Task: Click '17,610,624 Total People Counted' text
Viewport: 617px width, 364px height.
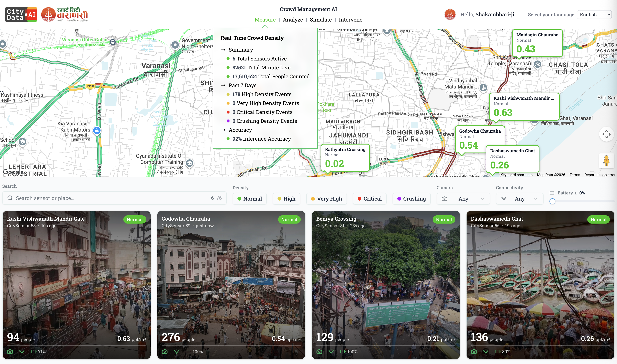Action: [271, 76]
